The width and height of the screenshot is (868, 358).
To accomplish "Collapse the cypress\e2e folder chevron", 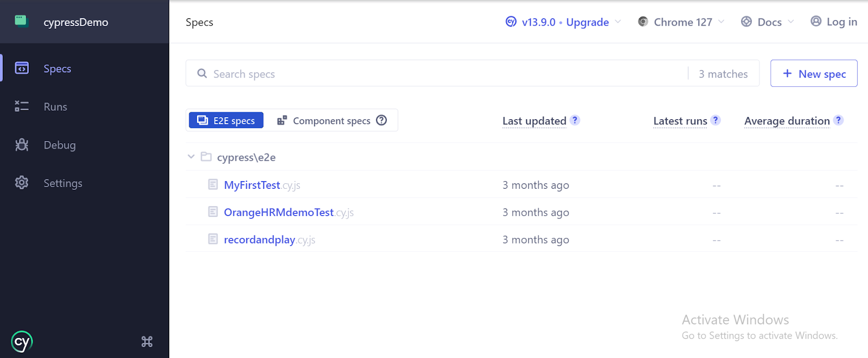I will coord(191,157).
